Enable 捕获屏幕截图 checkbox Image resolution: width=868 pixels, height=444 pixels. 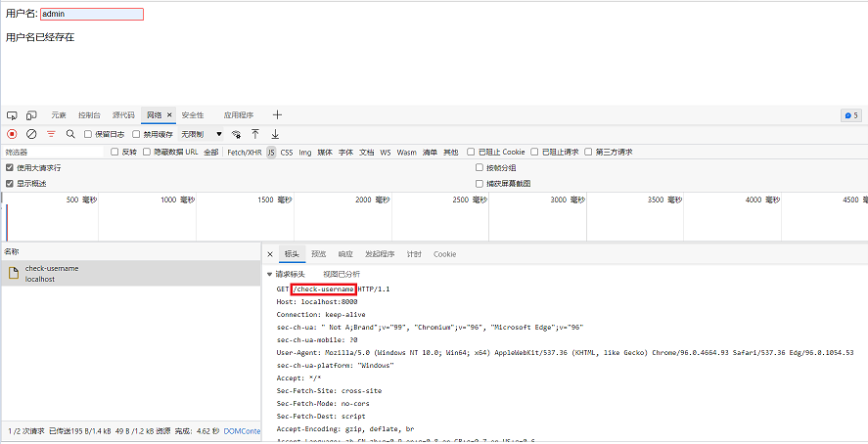pyautogui.click(x=480, y=183)
